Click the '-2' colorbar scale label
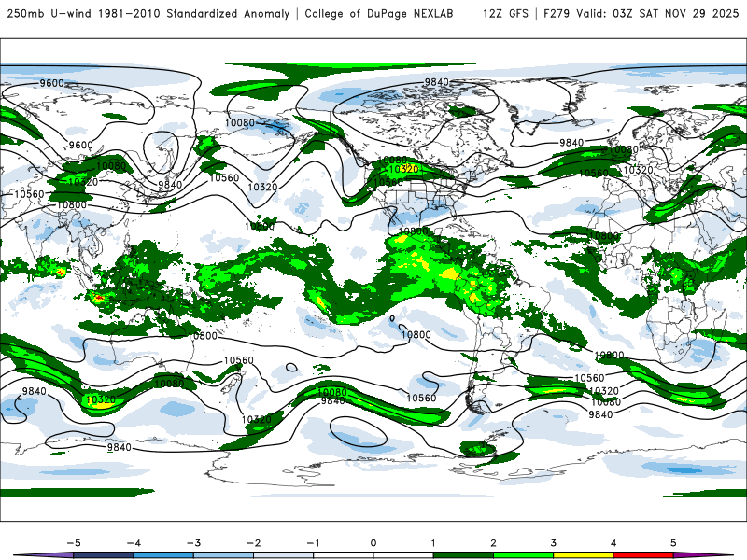Screen dimensions: 747x560 coord(253,543)
